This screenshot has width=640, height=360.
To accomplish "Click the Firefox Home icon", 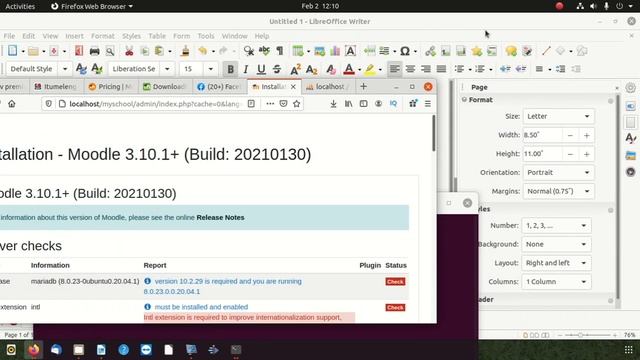I will tap(12, 104).
